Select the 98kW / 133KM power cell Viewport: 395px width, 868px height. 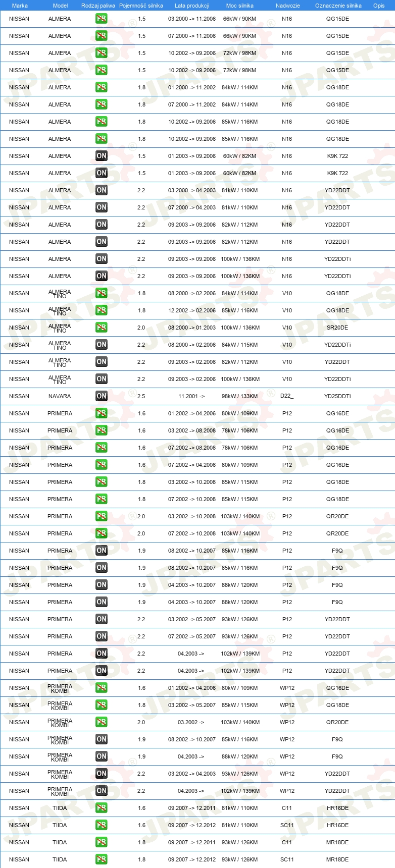click(239, 396)
